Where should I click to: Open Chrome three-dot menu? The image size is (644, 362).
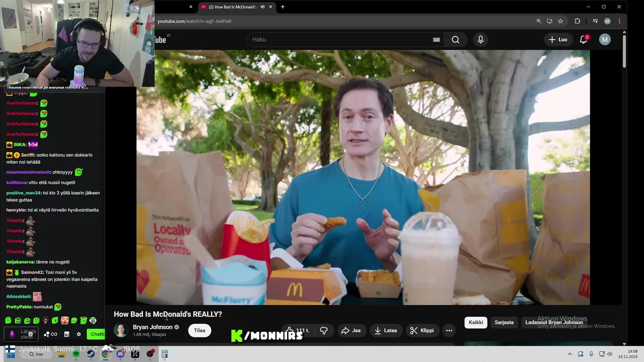tap(619, 21)
